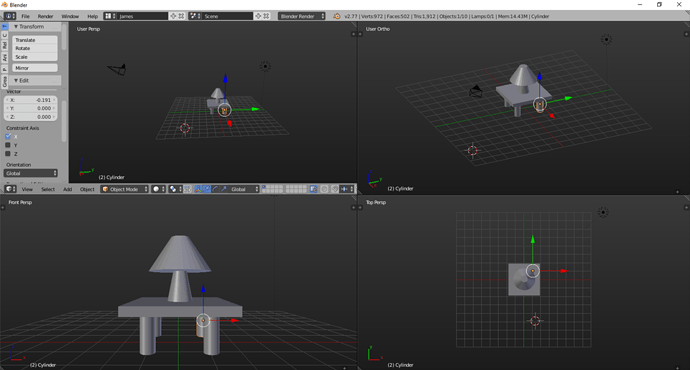The height and width of the screenshot is (370, 690).
Task: Enable the Y constraint axis checkbox
Action: (x=8, y=145)
